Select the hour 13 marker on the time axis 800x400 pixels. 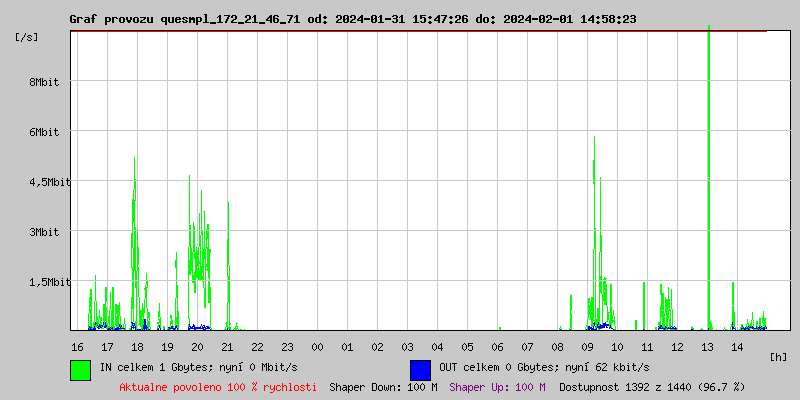coord(707,347)
